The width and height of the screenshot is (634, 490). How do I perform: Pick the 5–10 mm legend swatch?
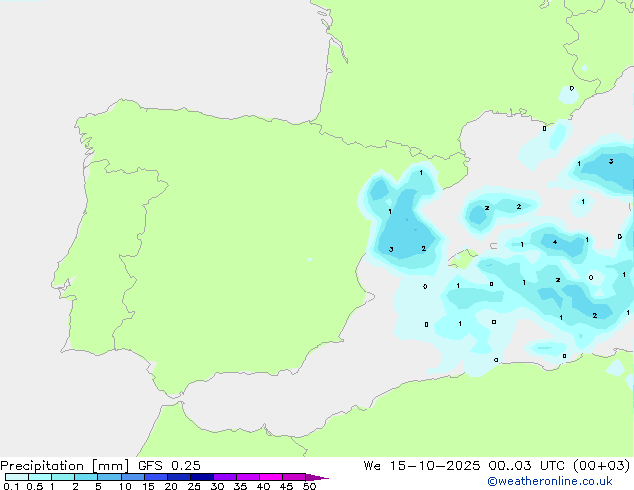click(x=109, y=477)
